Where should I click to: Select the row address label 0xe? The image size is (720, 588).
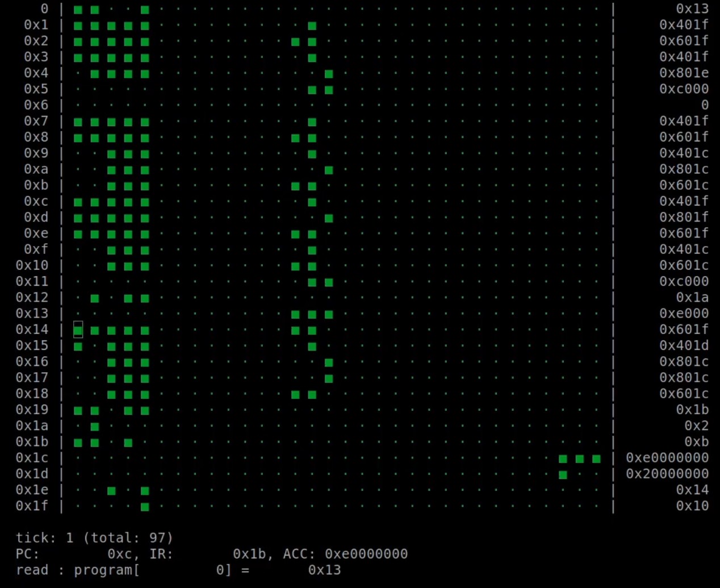(x=36, y=233)
